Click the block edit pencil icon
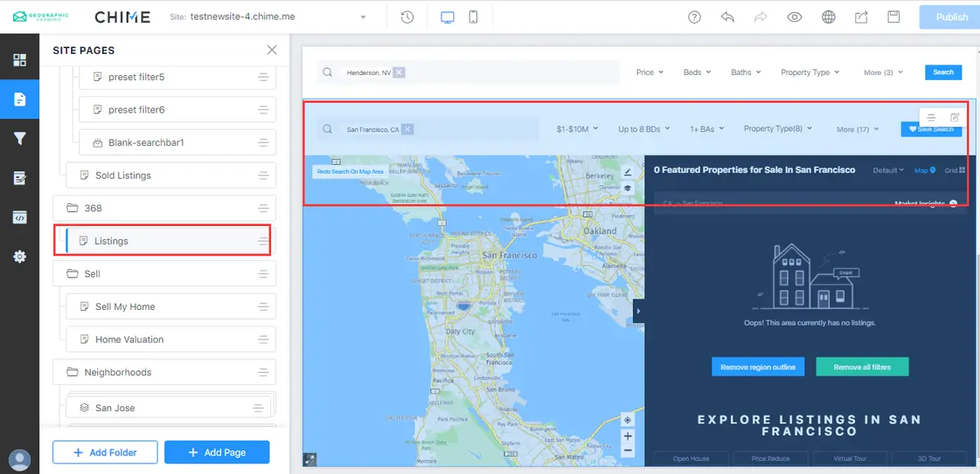Image resolution: width=980 pixels, height=474 pixels. (955, 117)
